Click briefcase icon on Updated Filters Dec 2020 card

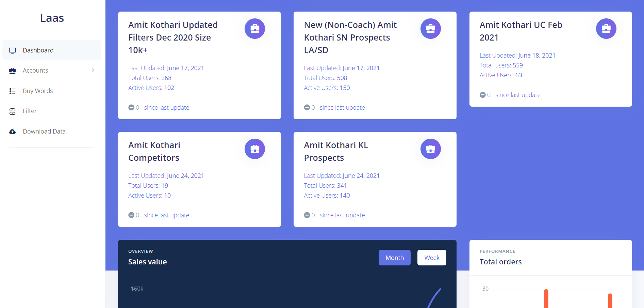255,29
